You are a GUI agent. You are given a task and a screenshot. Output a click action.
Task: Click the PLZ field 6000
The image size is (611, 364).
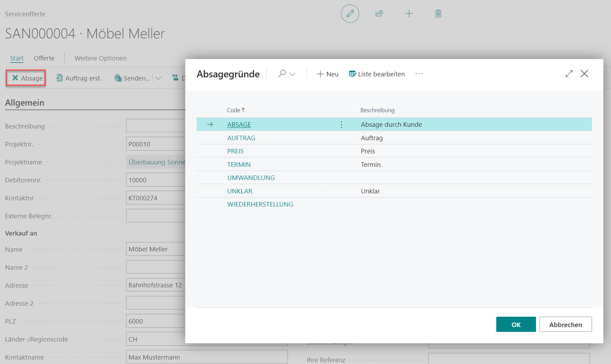point(156,321)
